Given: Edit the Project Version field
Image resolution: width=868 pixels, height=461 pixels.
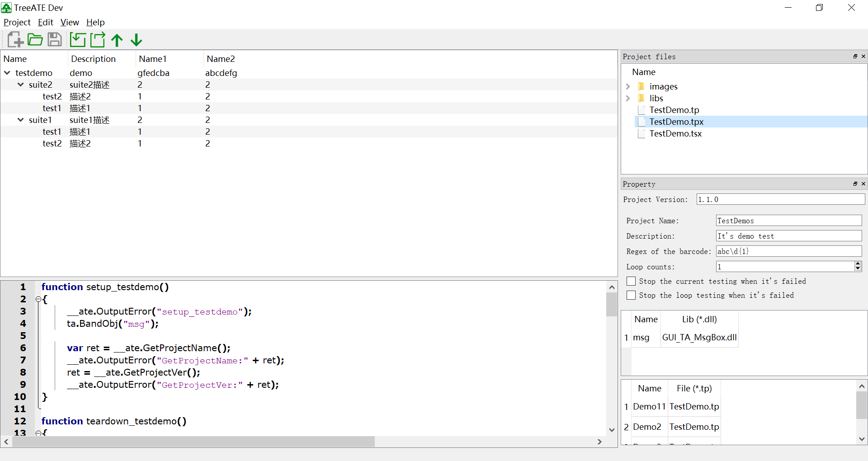Looking at the screenshot, I should (x=780, y=199).
